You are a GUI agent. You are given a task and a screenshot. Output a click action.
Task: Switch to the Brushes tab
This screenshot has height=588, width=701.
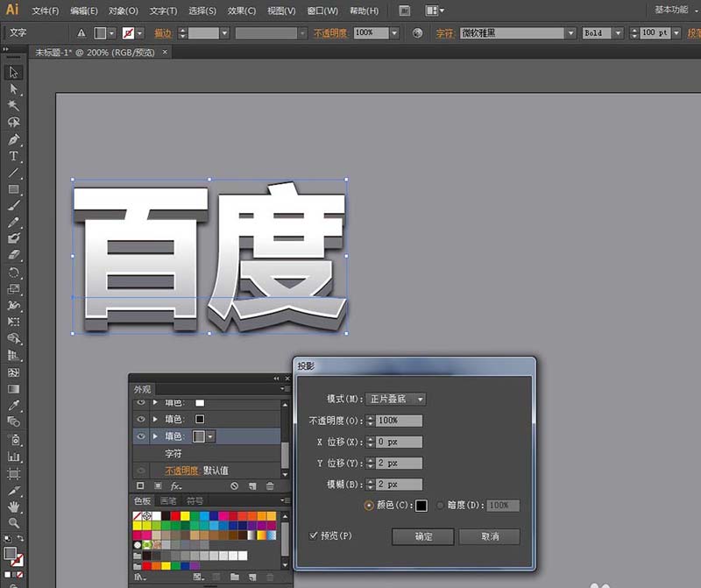(168, 500)
